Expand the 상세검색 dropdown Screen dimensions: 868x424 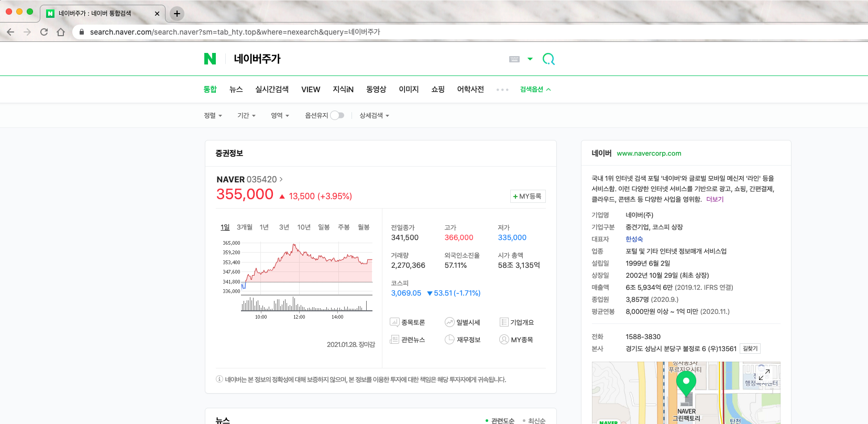click(x=374, y=115)
